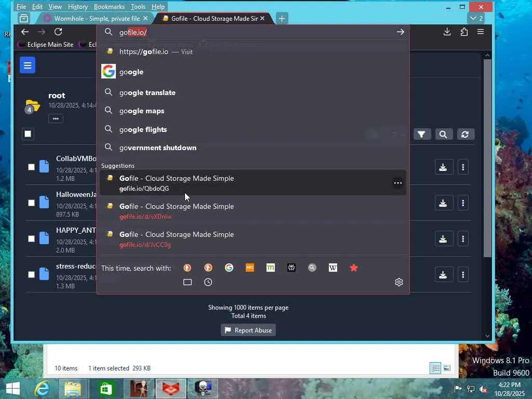The image size is (532, 399).
Task: Check the CollabVMBo file checkbox
Action: pyautogui.click(x=31, y=167)
